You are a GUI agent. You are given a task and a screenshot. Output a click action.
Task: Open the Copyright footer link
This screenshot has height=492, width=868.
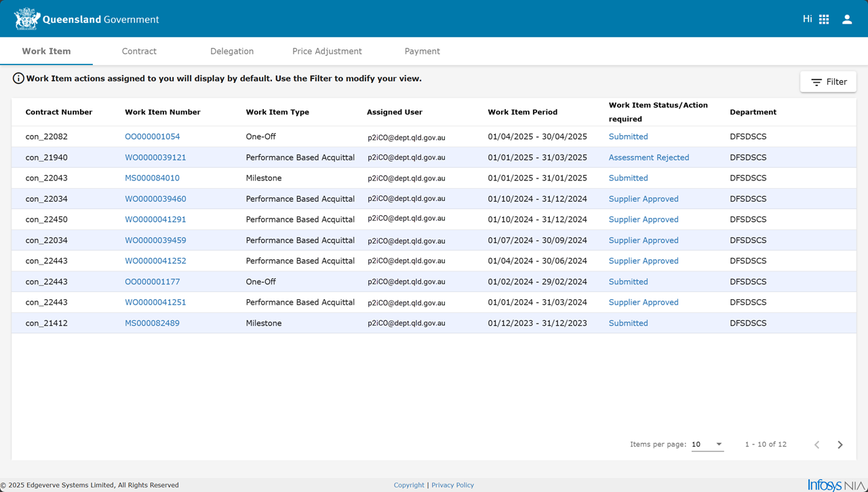point(409,485)
